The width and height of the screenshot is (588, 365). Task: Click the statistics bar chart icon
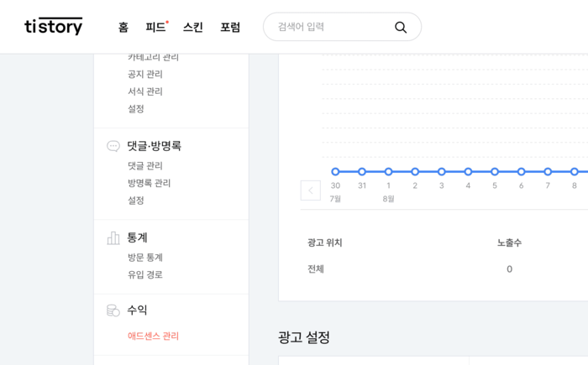click(113, 238)
